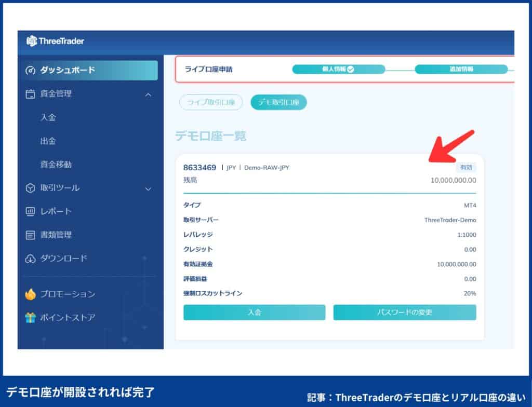The height and width of the screenshot is (407, 532).
Task: Open the ダッシュボード menu item
Action: pyautogui.click(x=89, y=70)
